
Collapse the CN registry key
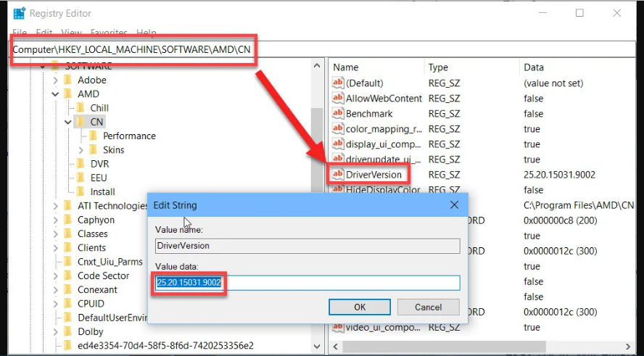click(68, 122)
